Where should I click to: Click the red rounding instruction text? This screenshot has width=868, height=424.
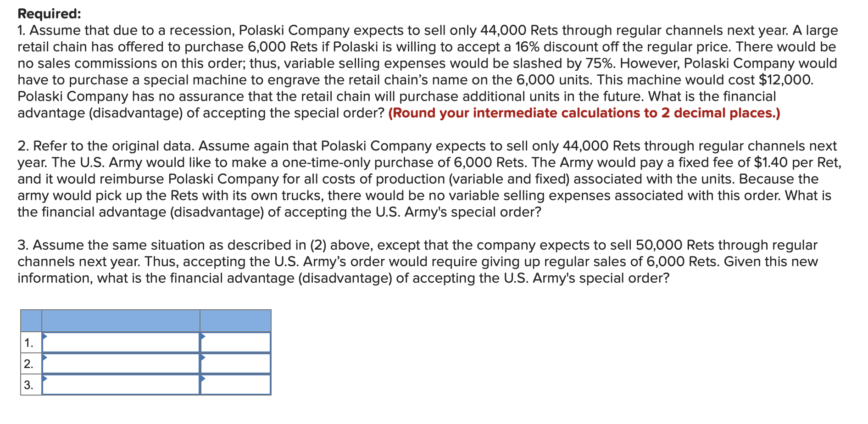tap(584, 113)
